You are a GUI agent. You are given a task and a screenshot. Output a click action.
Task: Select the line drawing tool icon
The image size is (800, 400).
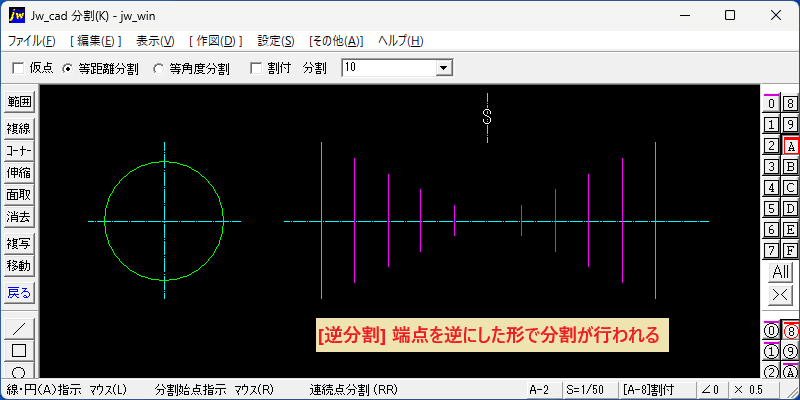point(19,328)
